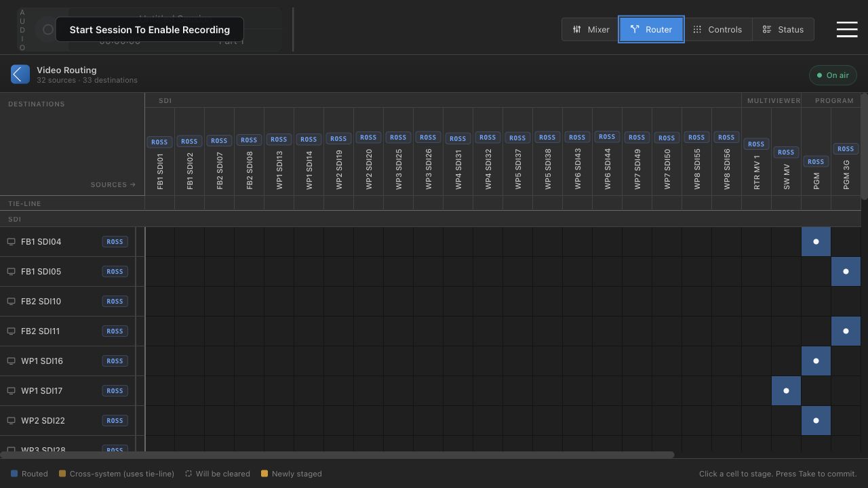The image size is (868, 488).
Task: Open the Status tab
Action: point(783,29)
